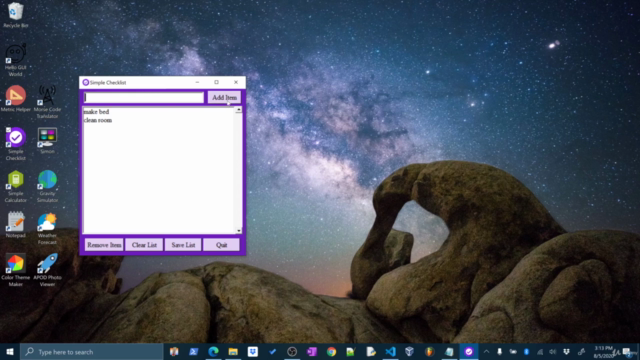Click Add Item button
Screen dimensions: 640x360
click(224, 98)
